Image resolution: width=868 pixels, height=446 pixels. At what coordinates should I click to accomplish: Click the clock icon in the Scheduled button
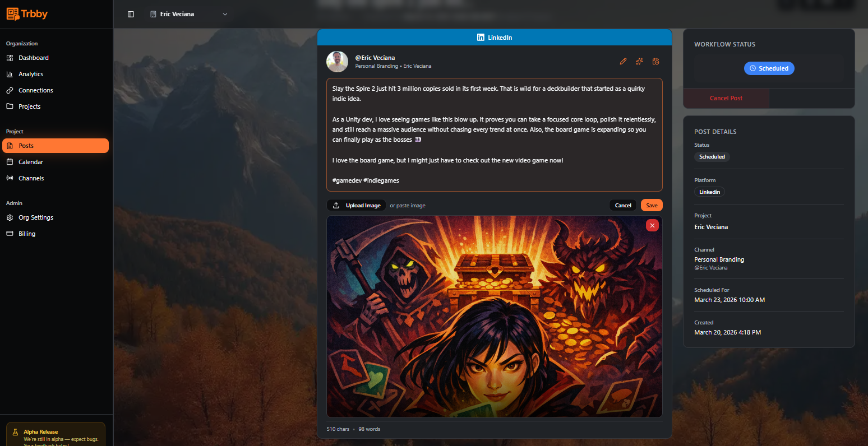[753, 68]
